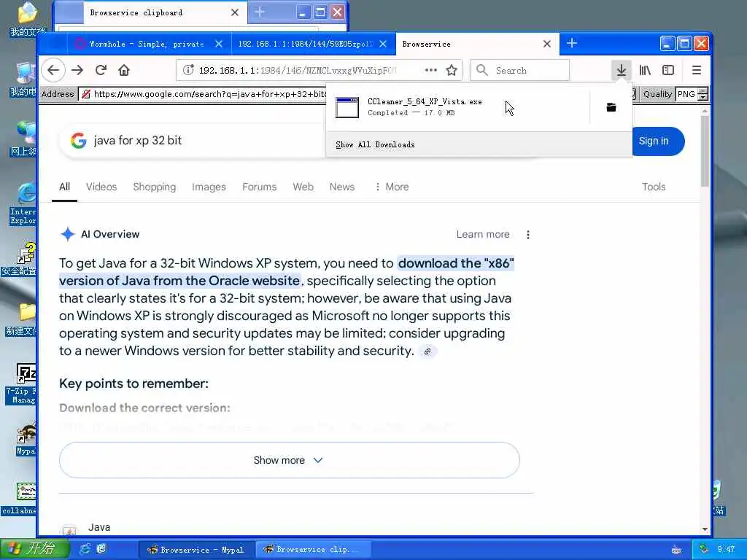747x560 pixels.
Task: Open Forums search results tab
Action: click(x=259, y=187)
